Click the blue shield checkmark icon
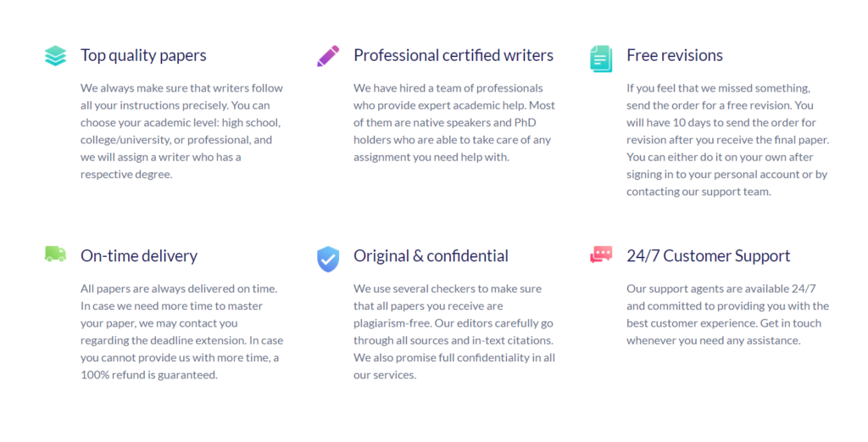Viewport: 868px width, 442px height. 328,260
